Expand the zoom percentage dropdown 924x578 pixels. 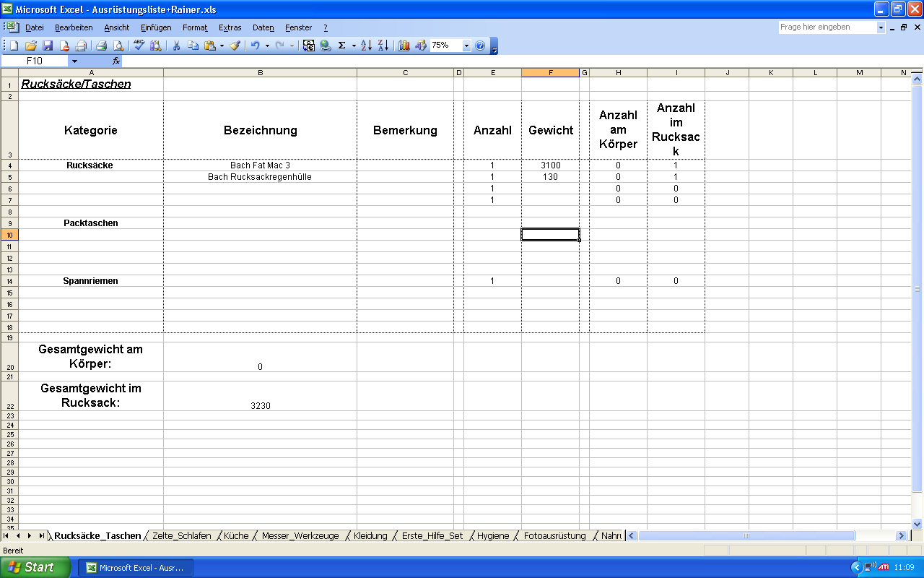[466, 46]
